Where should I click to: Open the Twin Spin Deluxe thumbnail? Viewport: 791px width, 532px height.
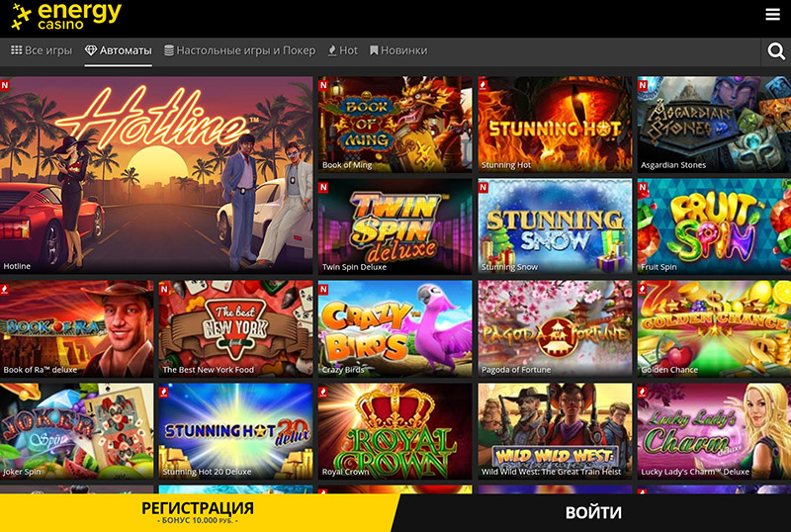pos(395,225)
